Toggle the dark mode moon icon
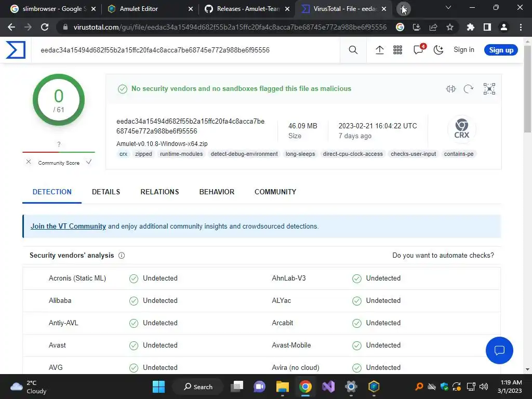 [438, 50]
